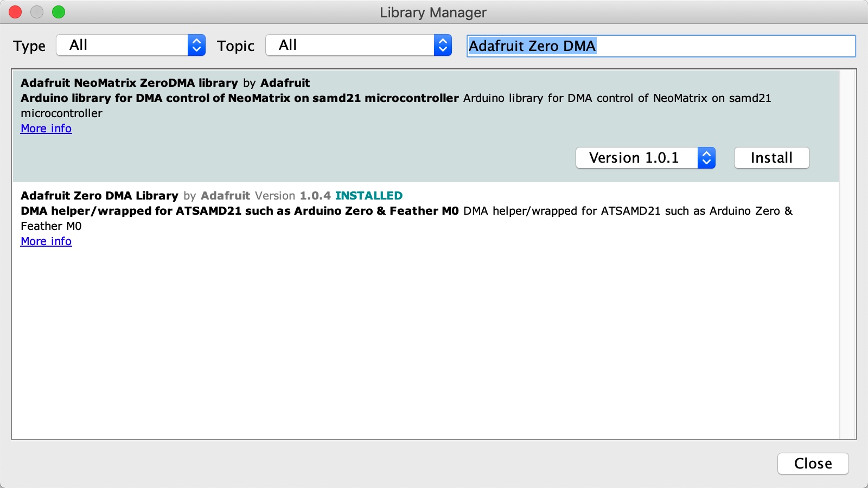Image resolution: width=868 pixels, height=488 pixels.
Task: Install the Adafruit NeoMatrix ZeroDMA library
Action: [x=771, y=158]
